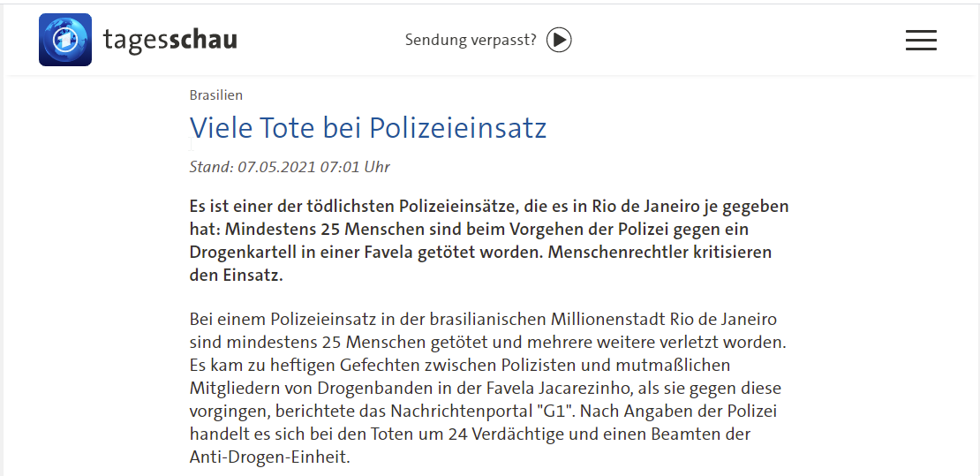Image resolution: width=980 pixels, height=476 pixels.
Task: Click the tagesschau globe logo icon
Action: pyautogui.click(x=65, y=40)
